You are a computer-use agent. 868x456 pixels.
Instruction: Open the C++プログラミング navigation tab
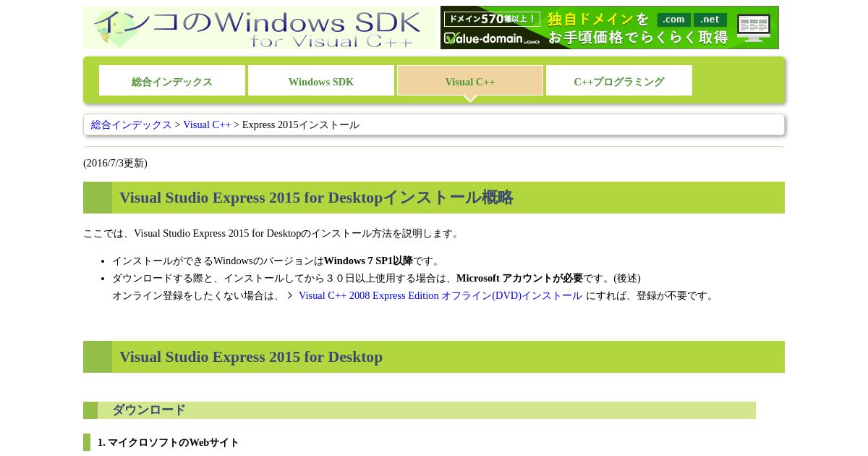[619, 81]
